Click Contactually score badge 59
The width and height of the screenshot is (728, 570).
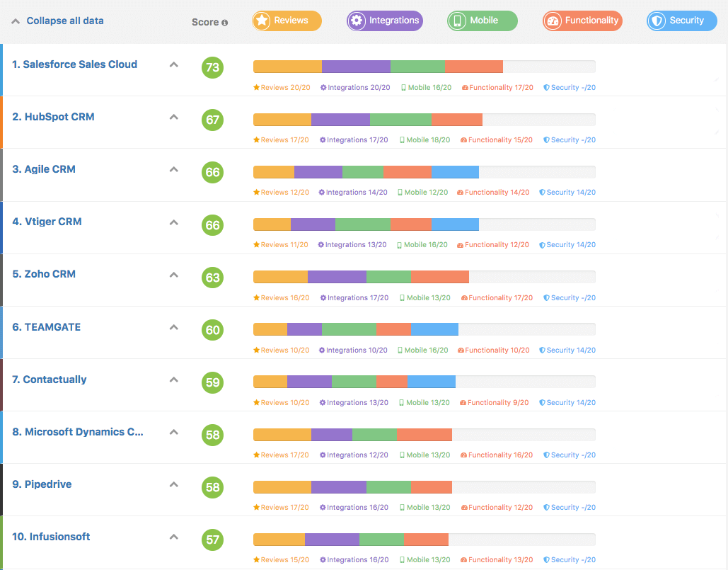tap(213, 383)
